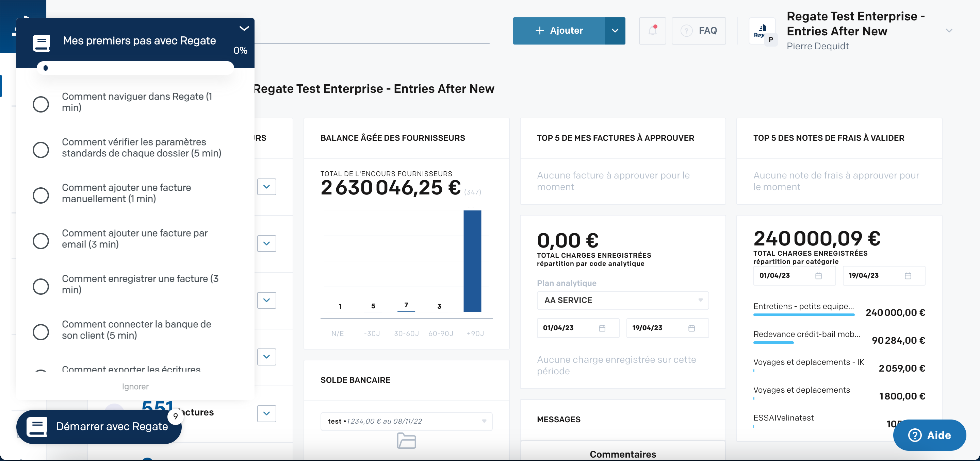Open the Commentaires tab under Messages
Image resolution: width=980 pixels, height=461 pixels.
pos(622,454)
